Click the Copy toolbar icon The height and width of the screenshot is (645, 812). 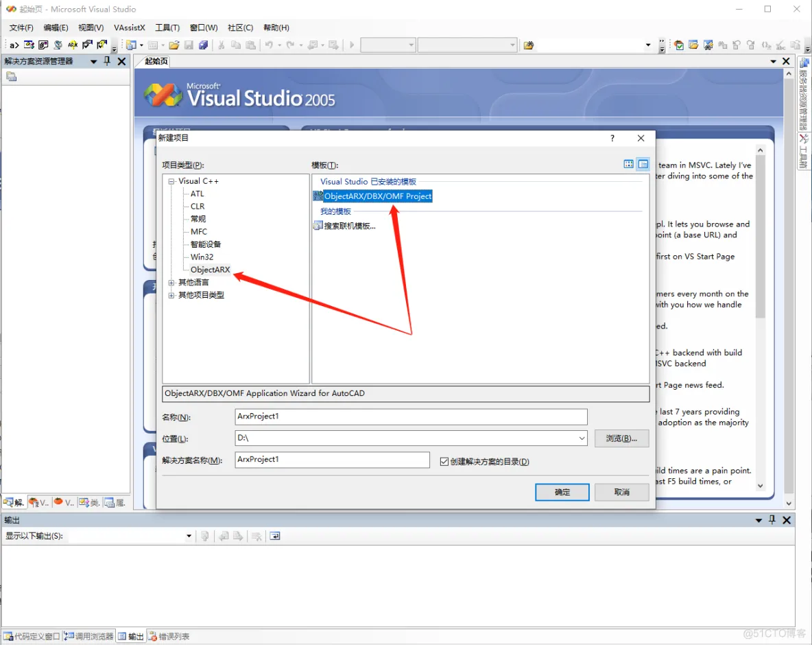(x=236, y=45)
